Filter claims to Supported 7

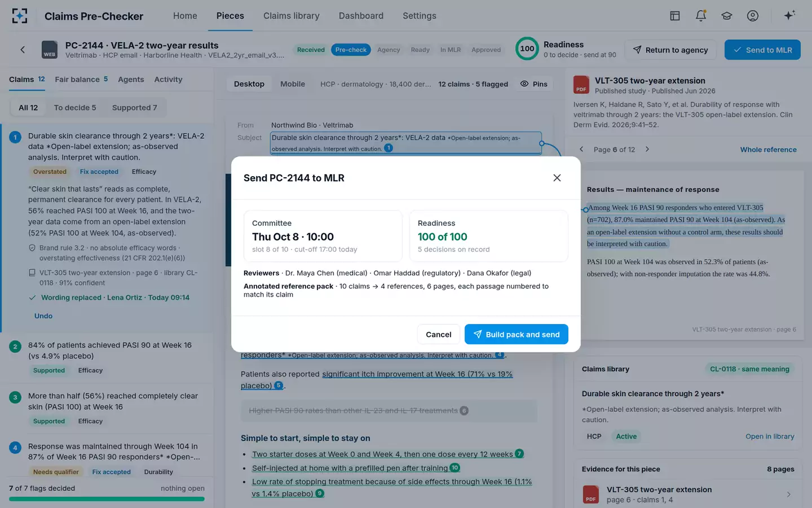coord(135,107)
